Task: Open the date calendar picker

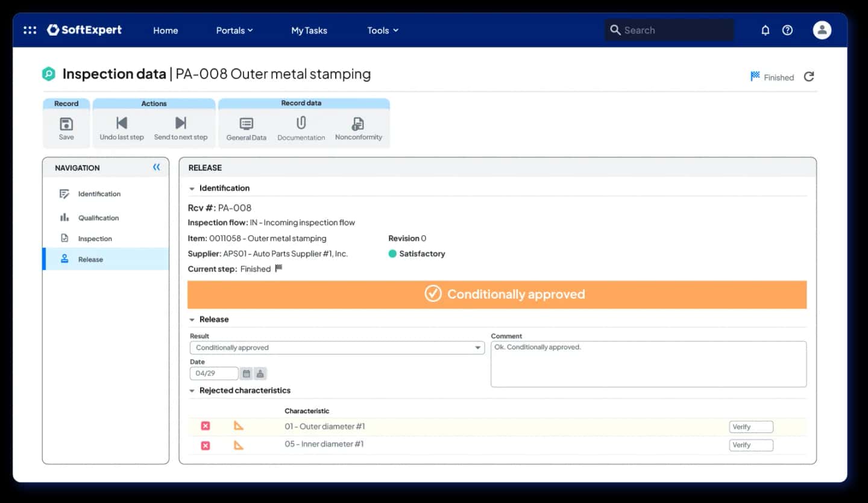Action: point(247,373)
